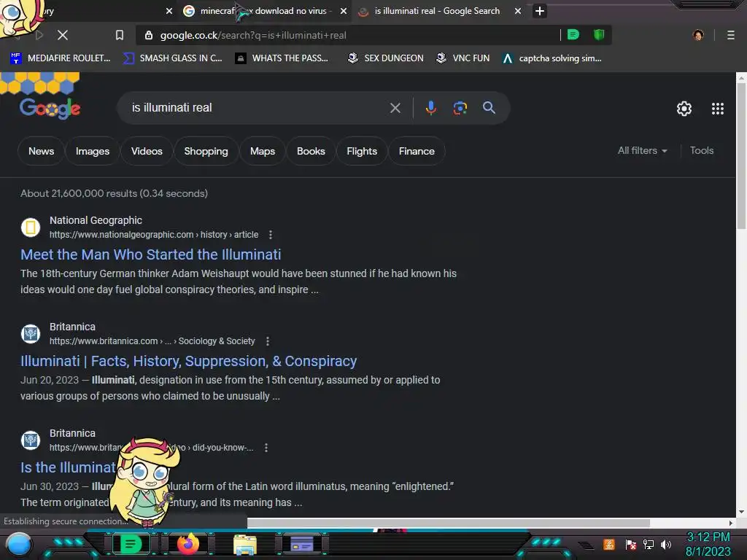Click the bookmark page icon

click(120, 35)
